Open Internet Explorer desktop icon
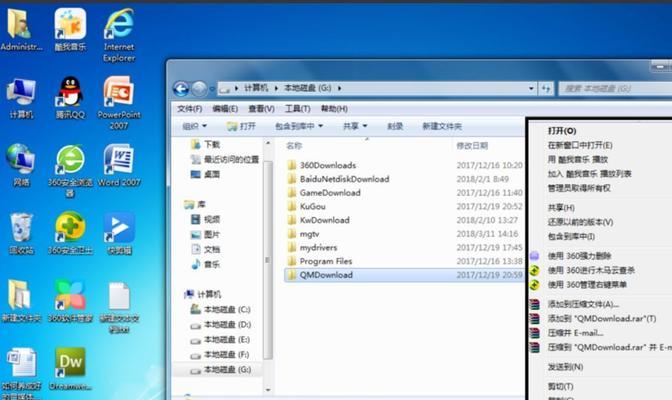This screenshot has width=672, height=400. pos(119,35)
